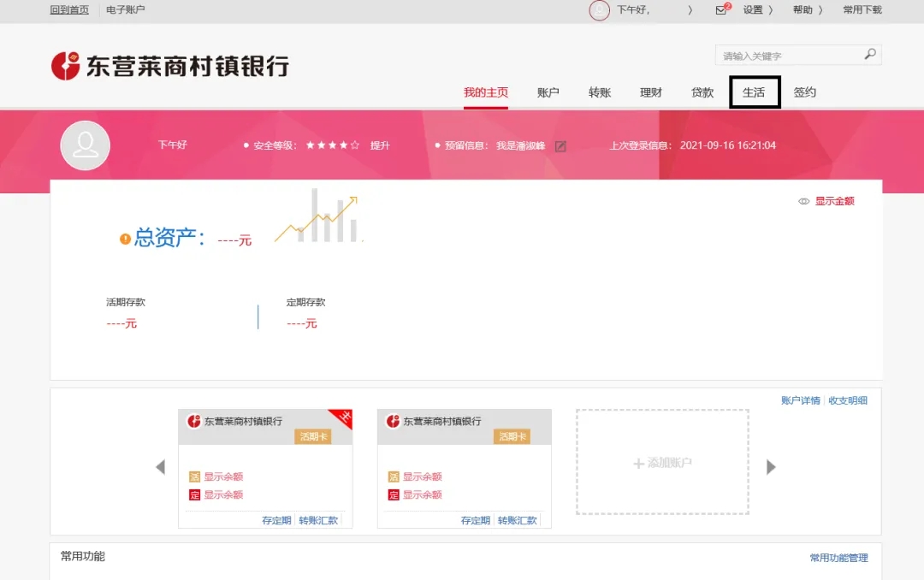Click the dashed 添加账户 box

point(662,463)
